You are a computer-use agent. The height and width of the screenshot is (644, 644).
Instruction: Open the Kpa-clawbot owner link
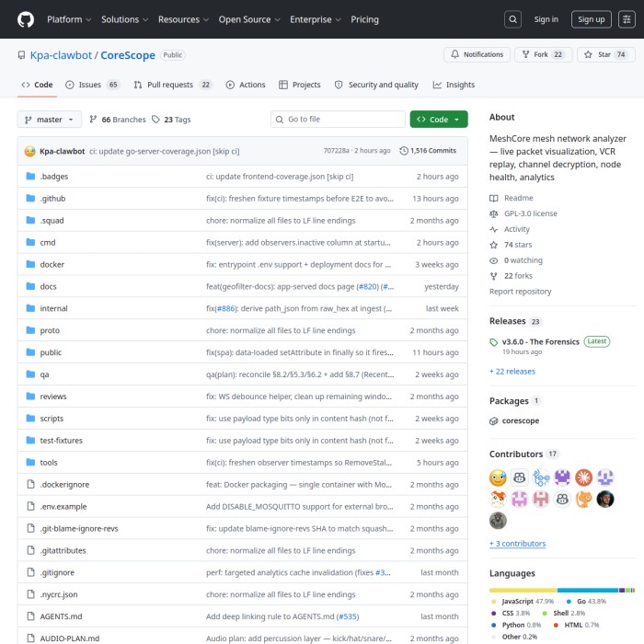tap(61, 55)
